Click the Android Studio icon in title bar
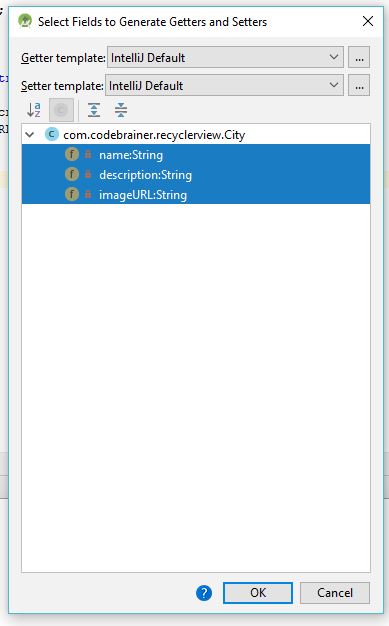Screen dimensions: 389x626 pos(25,21)
